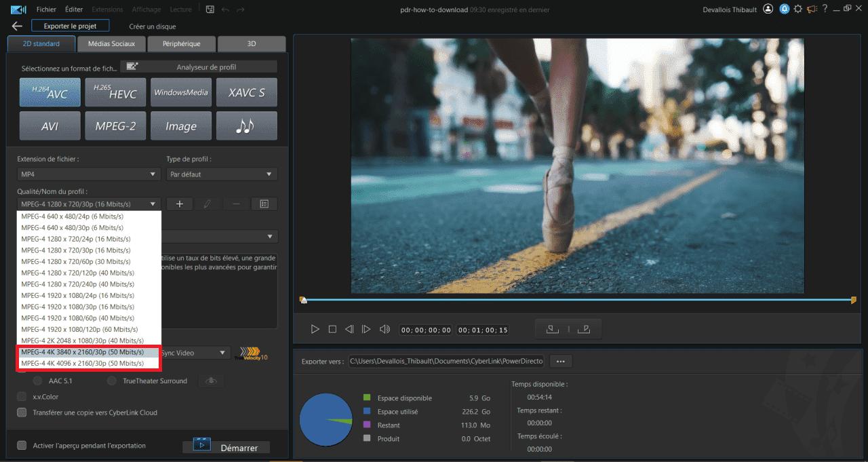Enable Activer l'aperçu pendant l'exportation checkbox
This screenshot has height=462, width=868.
(x=22, y=446)
